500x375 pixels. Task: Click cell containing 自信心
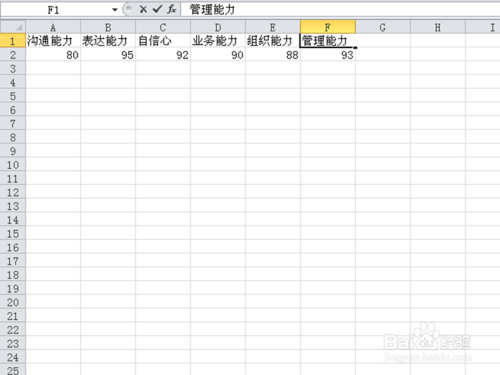pyautogui.click(x=163, y=41)
